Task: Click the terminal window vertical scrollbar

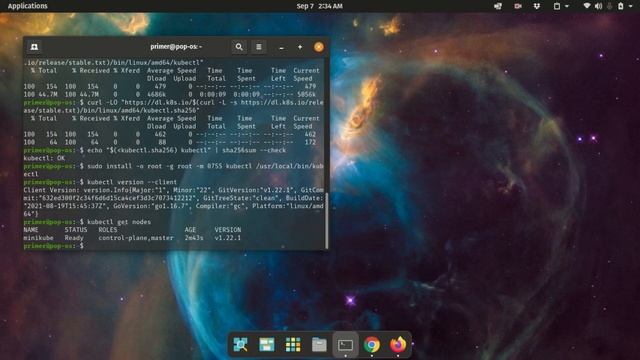Action: click(327, 221)
